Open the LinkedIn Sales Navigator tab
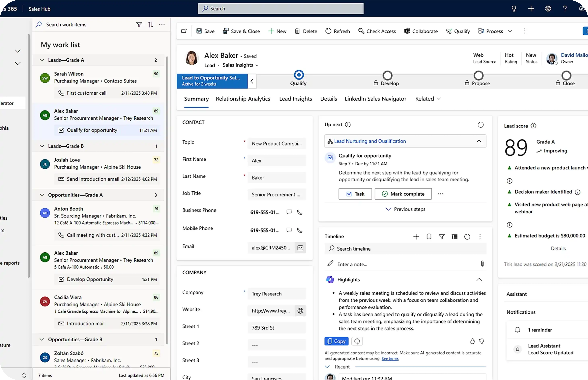 click(375, 99)
